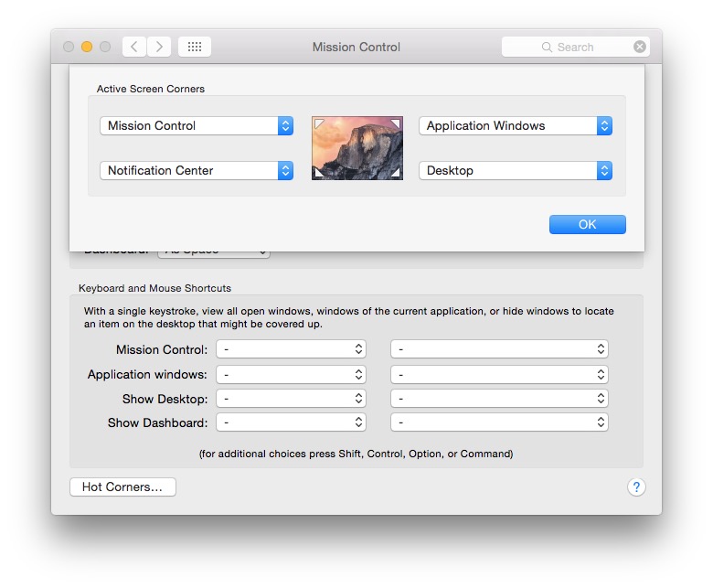Click the Hot Corners… button

(x=122, y=487)
